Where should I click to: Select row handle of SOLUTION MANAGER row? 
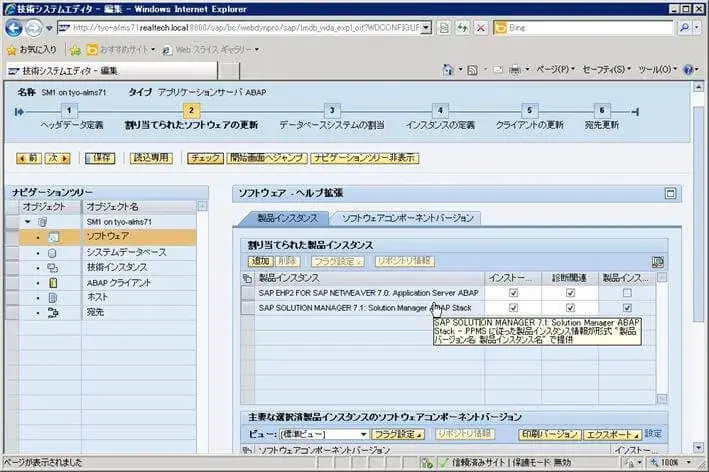tap(248, 308)
